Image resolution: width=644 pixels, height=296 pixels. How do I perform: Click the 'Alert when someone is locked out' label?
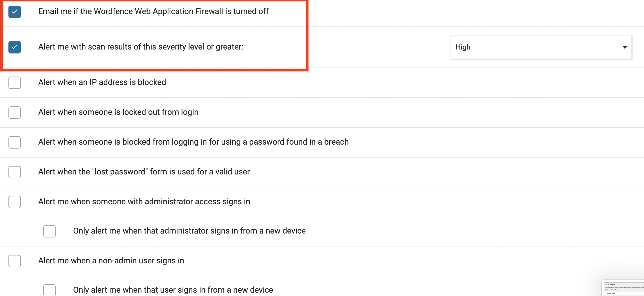coord(118,112)
